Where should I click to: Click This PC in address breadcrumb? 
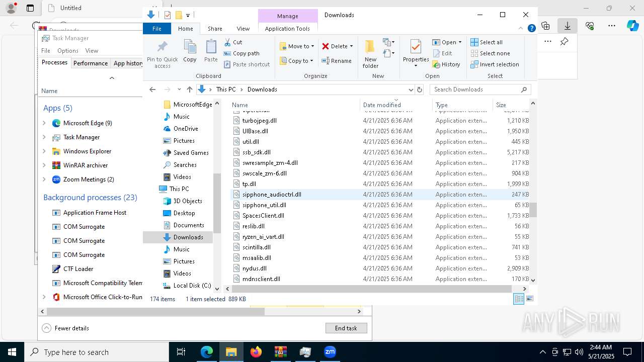(x=226, y=89)
